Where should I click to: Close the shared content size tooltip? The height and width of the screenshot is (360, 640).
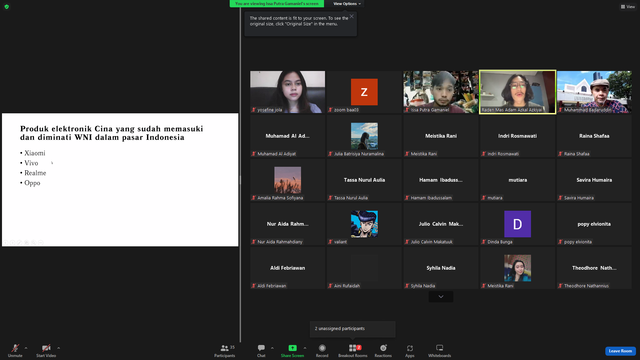coord(351,16)
